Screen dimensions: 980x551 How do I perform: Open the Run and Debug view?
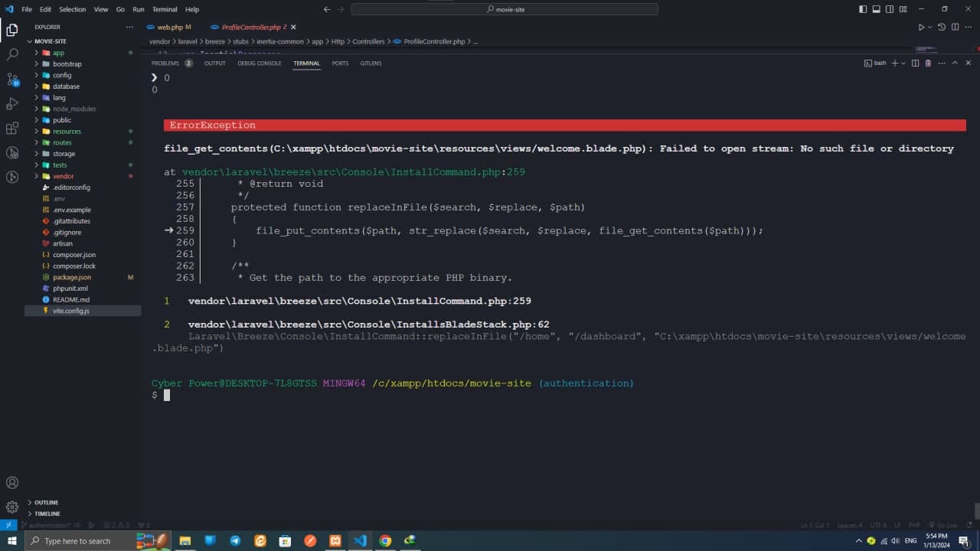pos(12,103)
